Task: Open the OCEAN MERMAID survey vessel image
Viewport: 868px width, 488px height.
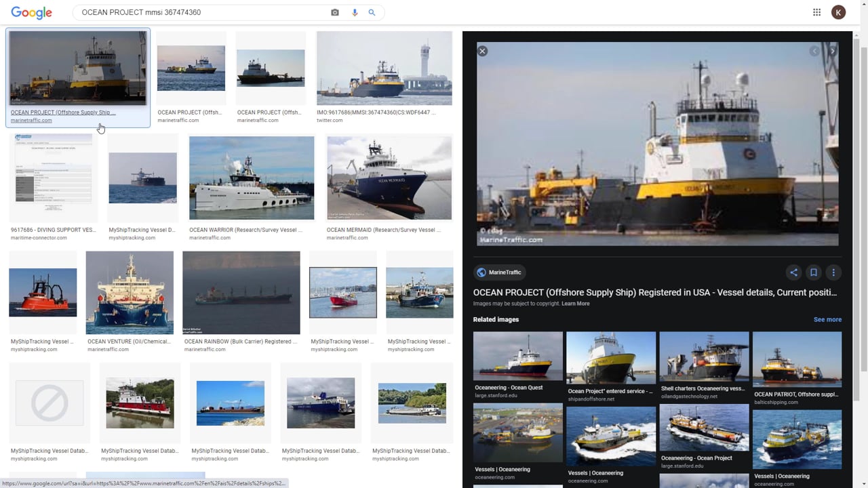Action: tap(389, 178)
